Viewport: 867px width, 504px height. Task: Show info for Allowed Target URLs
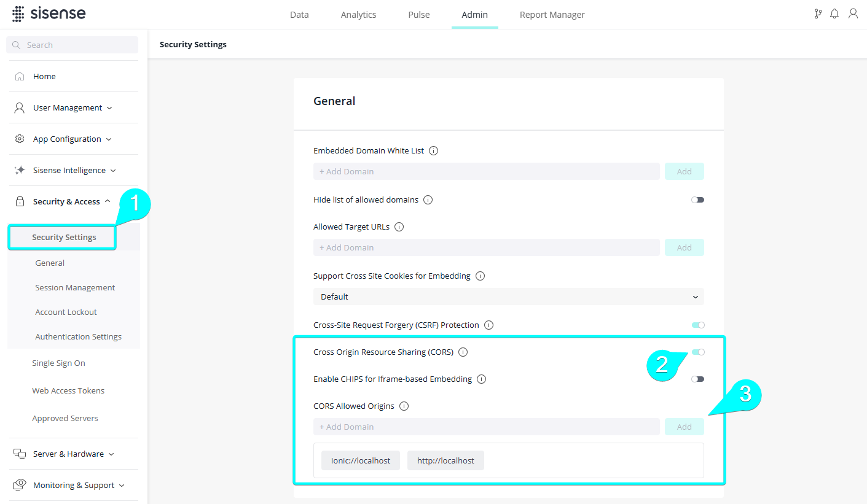pyautogui.click(x=399, y=227)
